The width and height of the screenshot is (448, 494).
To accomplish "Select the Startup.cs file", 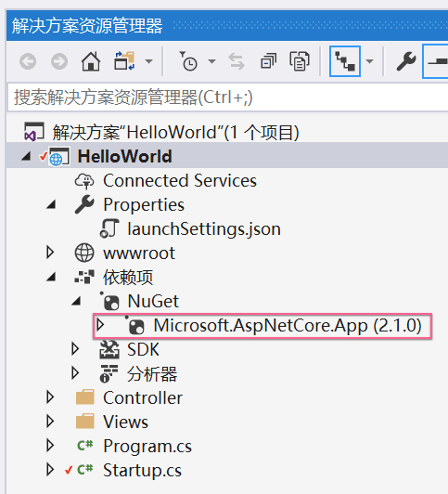I will coord(142,471).
